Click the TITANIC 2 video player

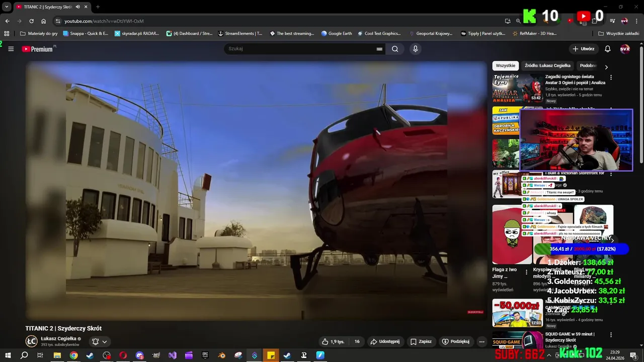(x=257, y=191)
